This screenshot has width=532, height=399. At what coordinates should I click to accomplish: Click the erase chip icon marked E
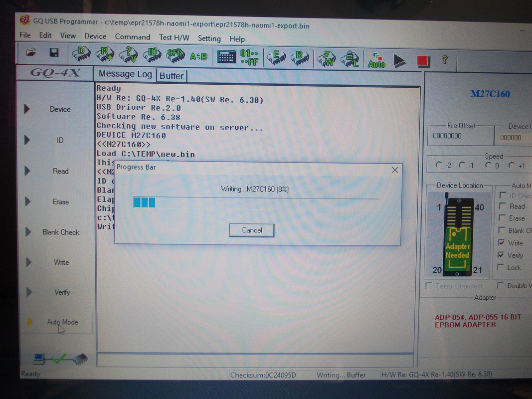(276, 57)
